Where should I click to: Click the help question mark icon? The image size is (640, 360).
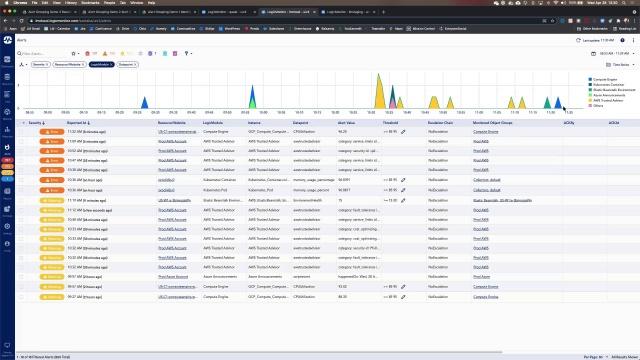[622, 40]
